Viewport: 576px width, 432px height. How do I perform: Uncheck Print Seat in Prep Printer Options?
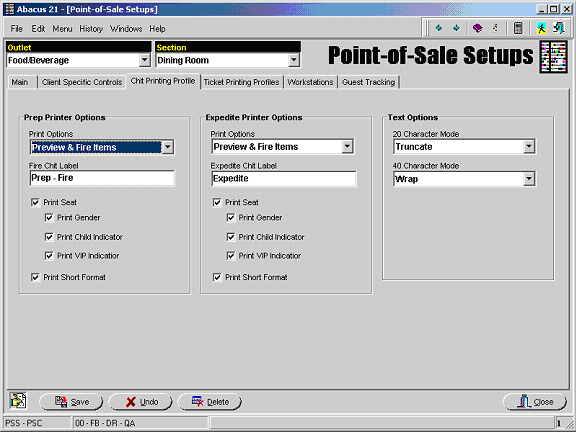click(35, 202)
